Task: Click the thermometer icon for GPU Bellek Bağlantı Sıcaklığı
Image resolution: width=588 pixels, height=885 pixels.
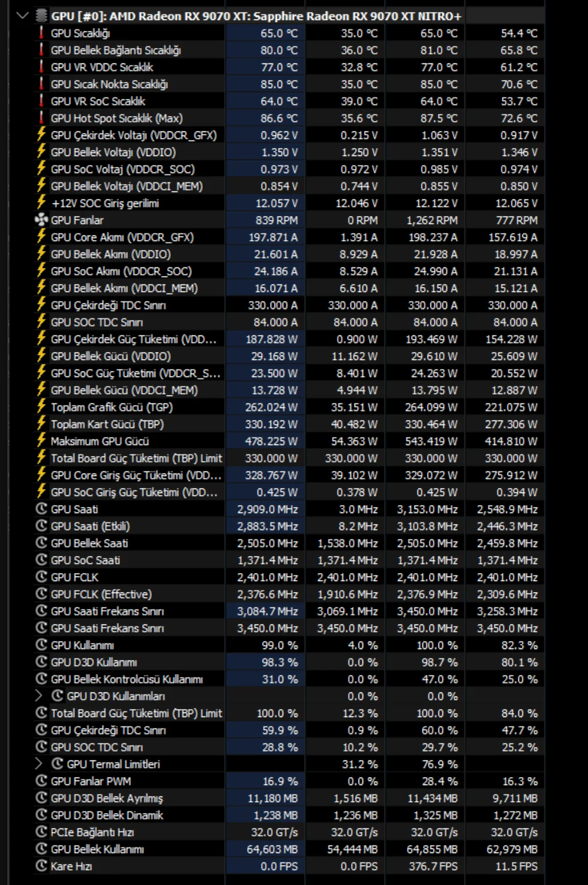Action: [41, 50]
